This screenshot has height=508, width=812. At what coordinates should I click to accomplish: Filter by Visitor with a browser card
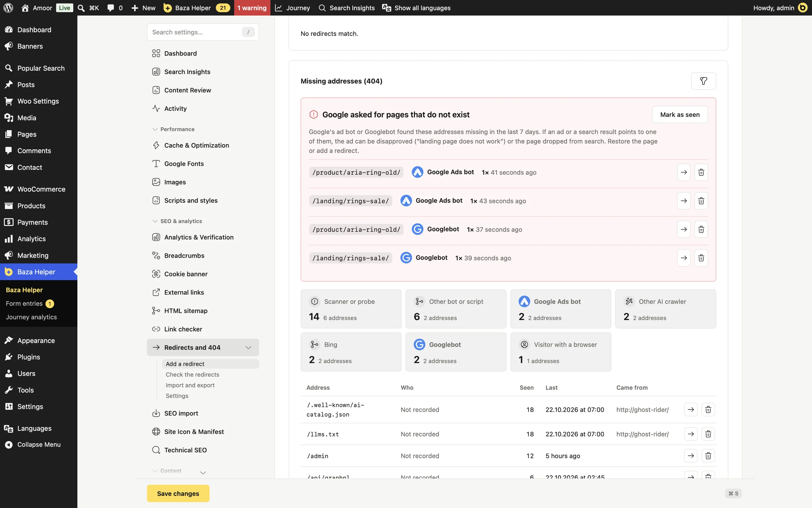point(561,352)
